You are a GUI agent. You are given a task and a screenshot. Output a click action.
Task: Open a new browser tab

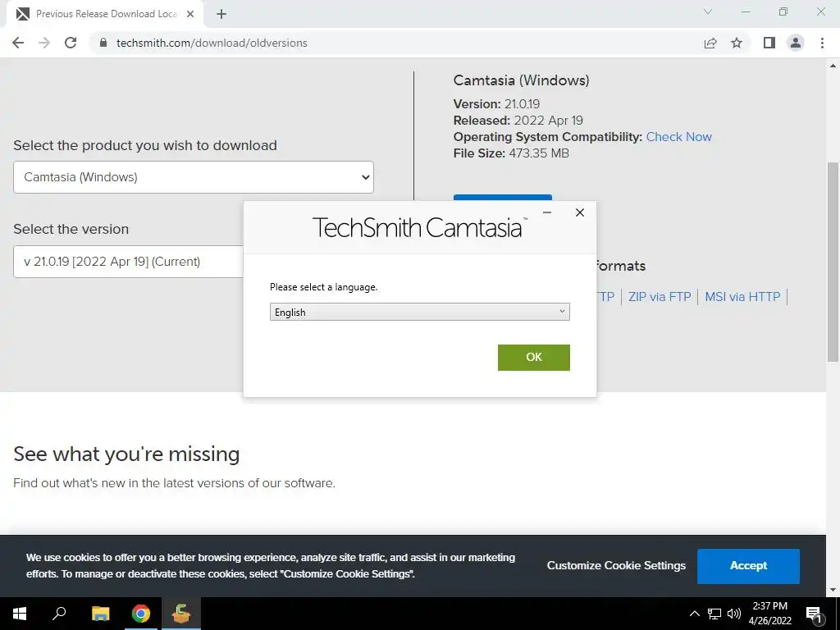(221, 14)
